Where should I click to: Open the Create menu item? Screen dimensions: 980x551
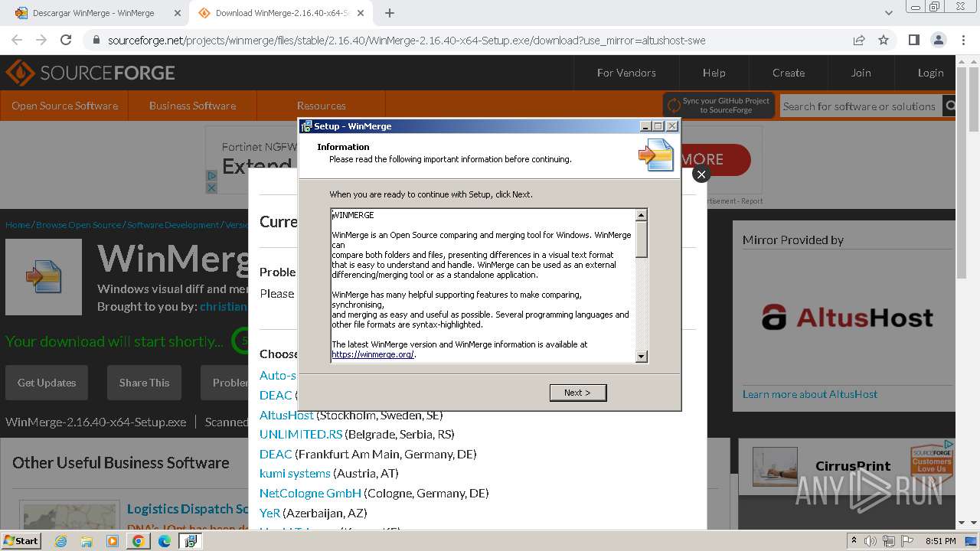point(788,73)
